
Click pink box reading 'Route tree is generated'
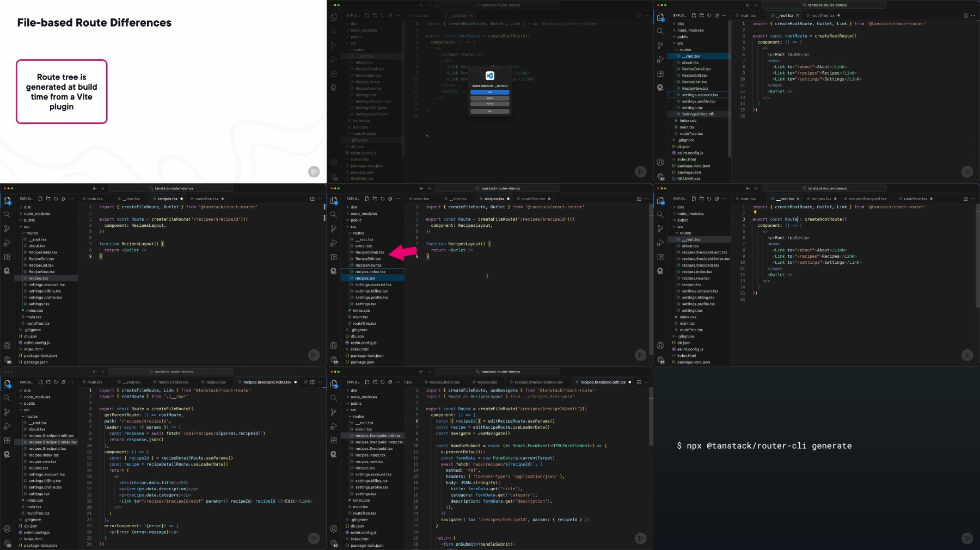point(62,91)
